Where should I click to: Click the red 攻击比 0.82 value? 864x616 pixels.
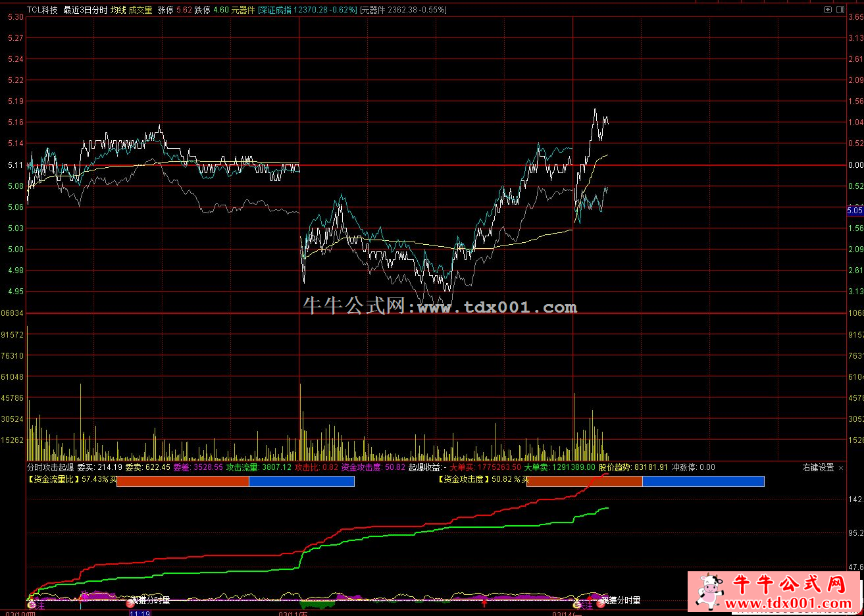click(316, 467)
